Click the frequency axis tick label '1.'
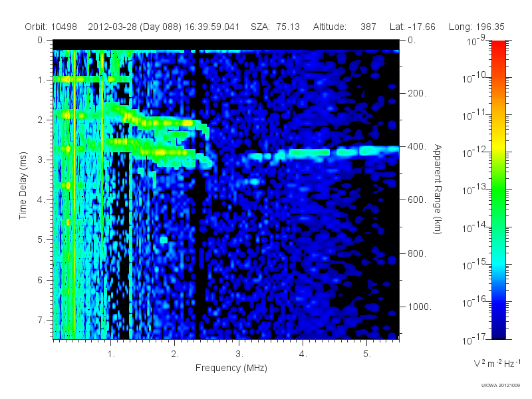532x399 pixels. click(x=111, y=354)
